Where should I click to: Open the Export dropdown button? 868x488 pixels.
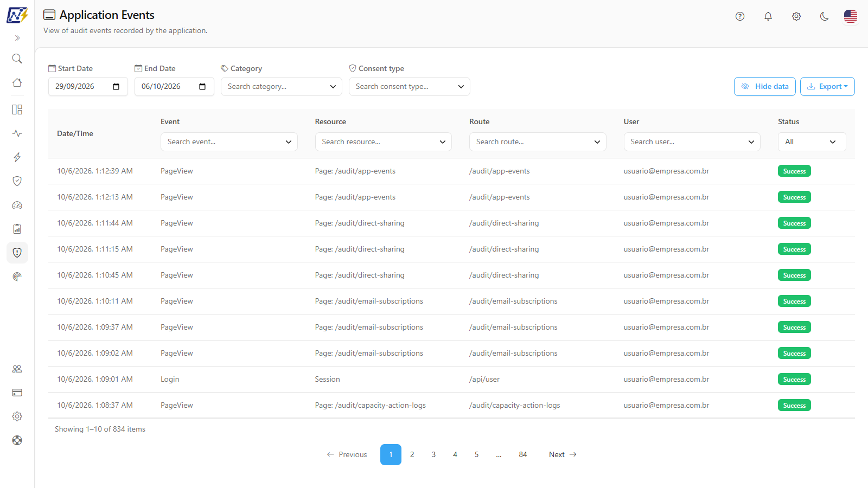pyautogui.click(x=827, y=87)
